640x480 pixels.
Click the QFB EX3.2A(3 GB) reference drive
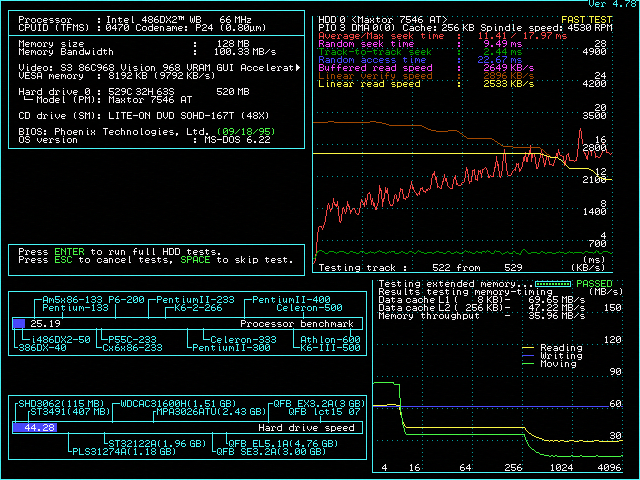pyautogui.click(x=319, y=404)
